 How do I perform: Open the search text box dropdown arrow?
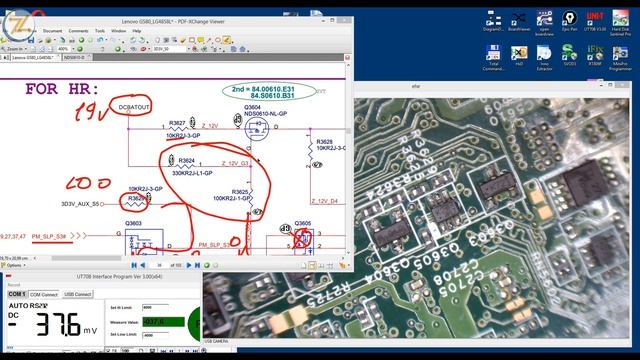(x=189, y=49)
